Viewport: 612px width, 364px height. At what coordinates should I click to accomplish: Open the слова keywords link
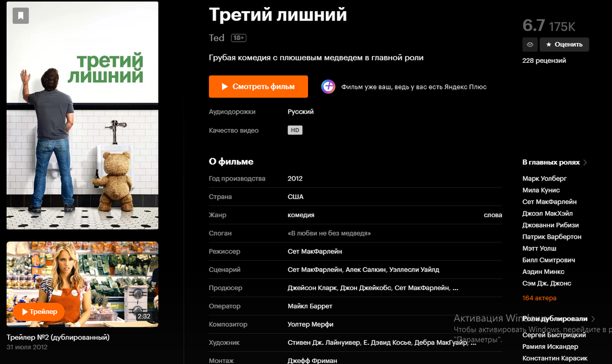coord(493,215)
